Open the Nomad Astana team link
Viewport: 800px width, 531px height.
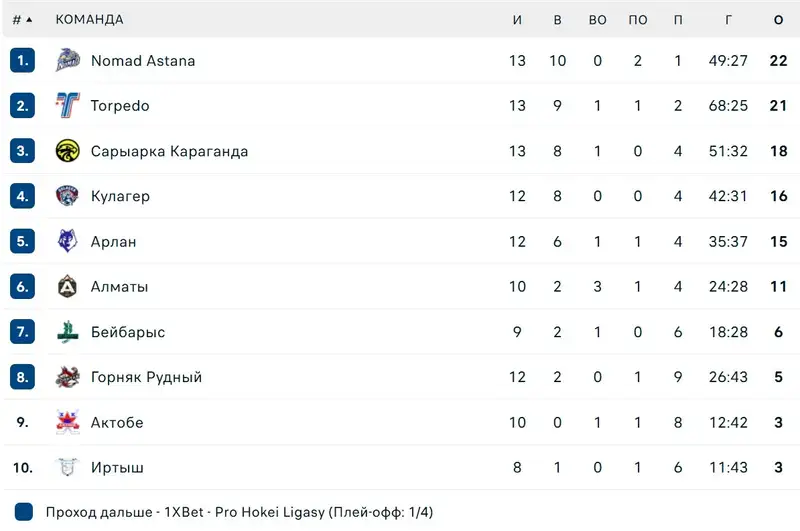[x=143, y=61]
